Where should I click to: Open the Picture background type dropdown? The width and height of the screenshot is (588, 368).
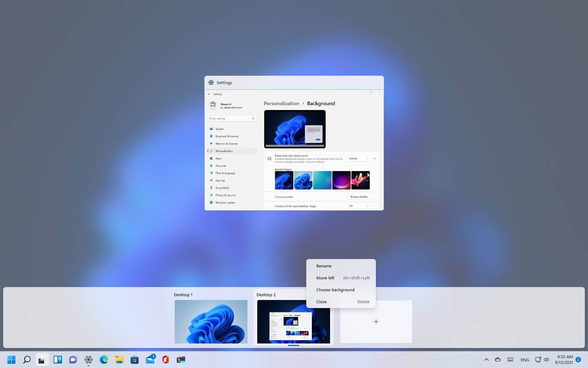(358, 158)
